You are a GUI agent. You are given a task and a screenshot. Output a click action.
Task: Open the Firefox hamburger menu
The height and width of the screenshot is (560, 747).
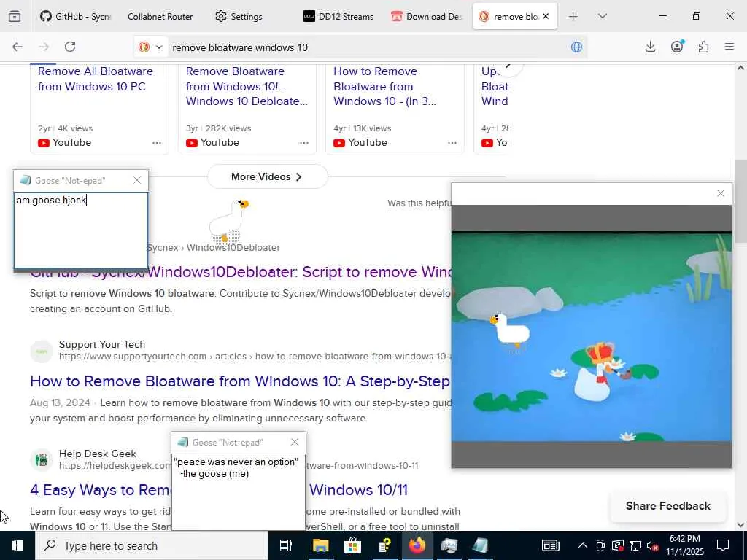(x=729, y=47)
